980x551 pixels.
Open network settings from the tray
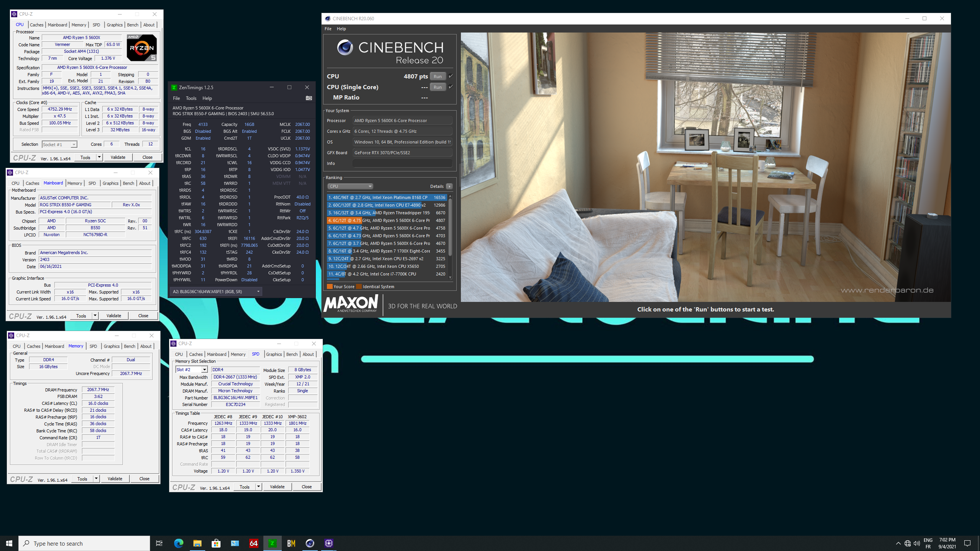[908, 543]
